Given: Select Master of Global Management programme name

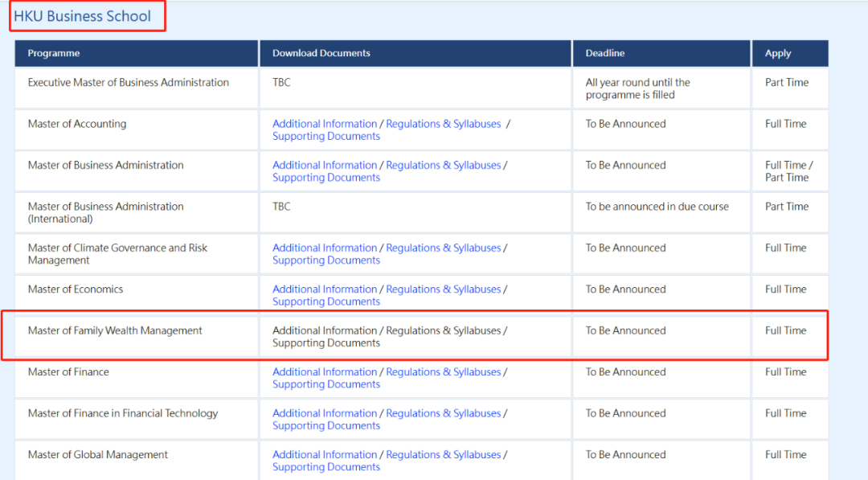Looking at the screenshot, I should [x=97, y=454].
